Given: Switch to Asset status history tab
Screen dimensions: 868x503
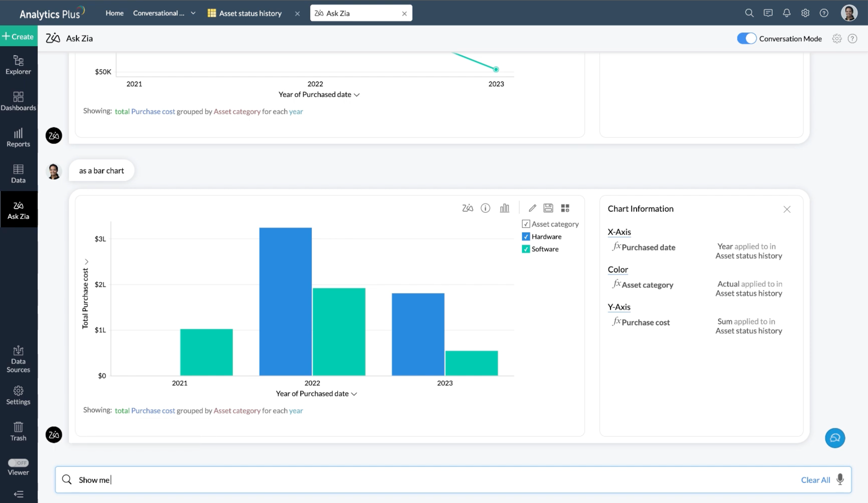Looking at the screenshot, I should (x=250, y=13).
